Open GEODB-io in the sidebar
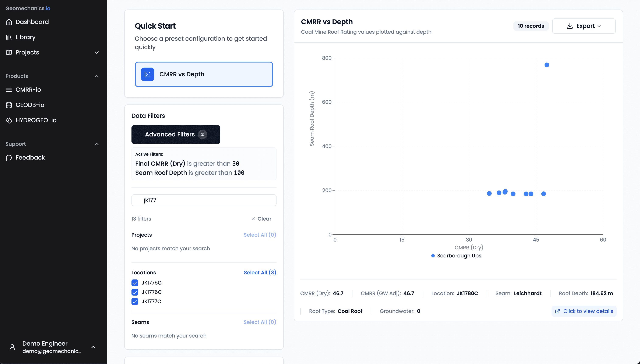This screenshot has height=364, width=640. (x=29, y=105)
